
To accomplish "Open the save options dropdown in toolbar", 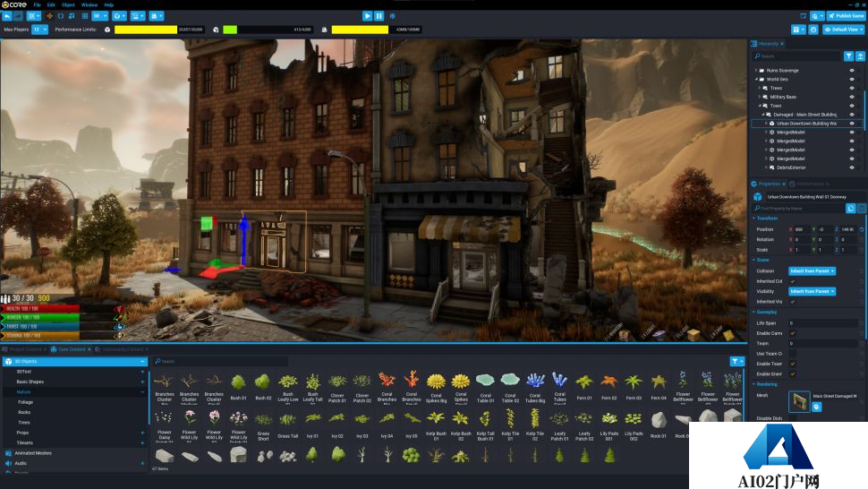I will tap(157, 16).
